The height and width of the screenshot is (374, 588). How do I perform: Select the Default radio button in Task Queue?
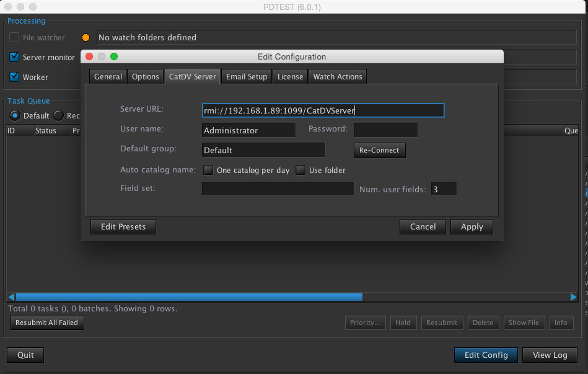coord(15,115)
